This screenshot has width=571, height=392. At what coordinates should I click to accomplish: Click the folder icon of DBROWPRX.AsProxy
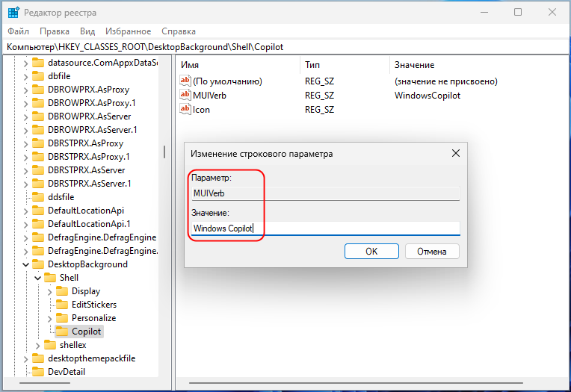pos(38,90)
